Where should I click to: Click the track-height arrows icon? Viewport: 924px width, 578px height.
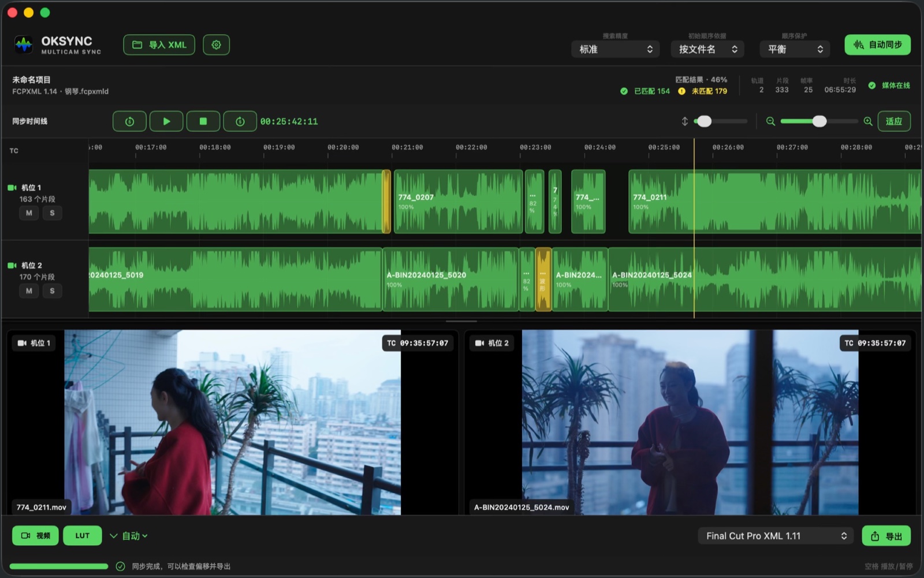pos(685,121)
